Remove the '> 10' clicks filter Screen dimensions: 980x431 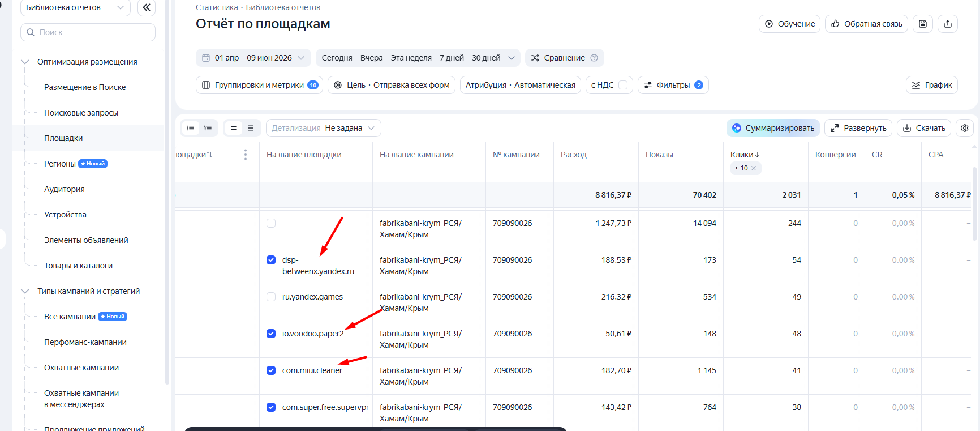754,168
